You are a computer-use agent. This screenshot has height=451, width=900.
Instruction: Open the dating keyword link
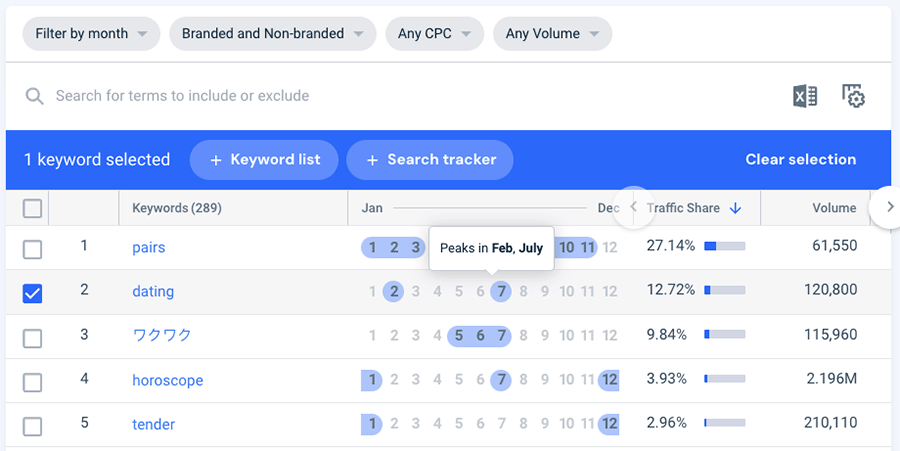point(153,291)
